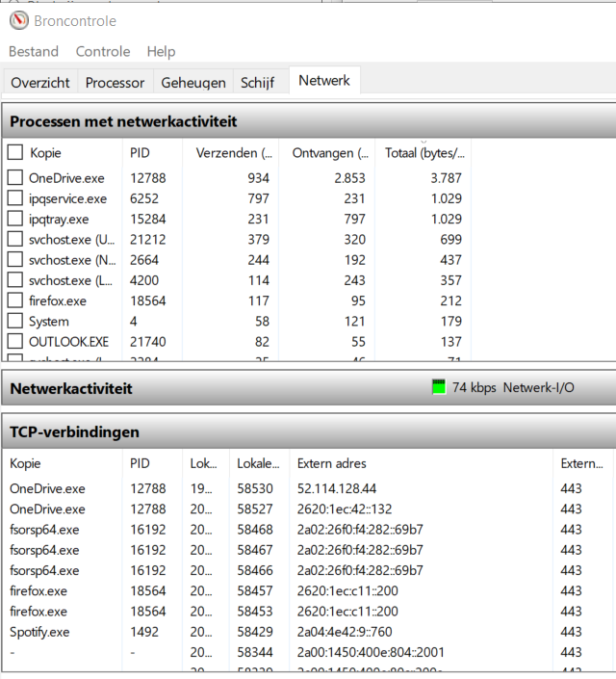
Task: Select the OUTLOOK.EXE process name
Action: 69,342
